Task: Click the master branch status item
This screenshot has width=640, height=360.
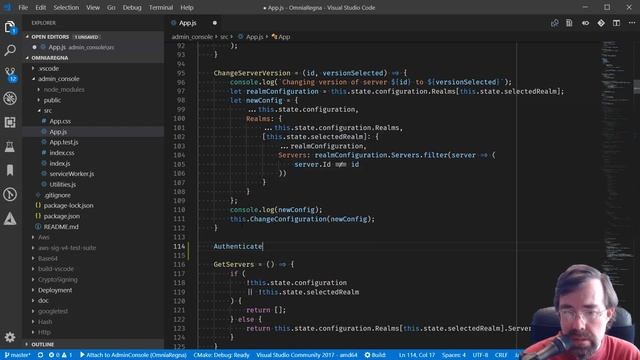Action: point(17,355)
